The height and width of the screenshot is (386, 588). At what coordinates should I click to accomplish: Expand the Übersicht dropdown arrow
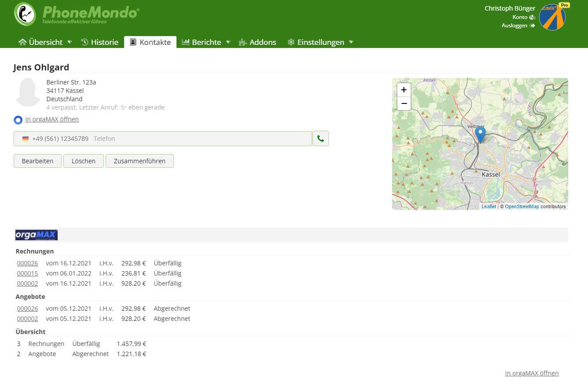pos(70,42)
